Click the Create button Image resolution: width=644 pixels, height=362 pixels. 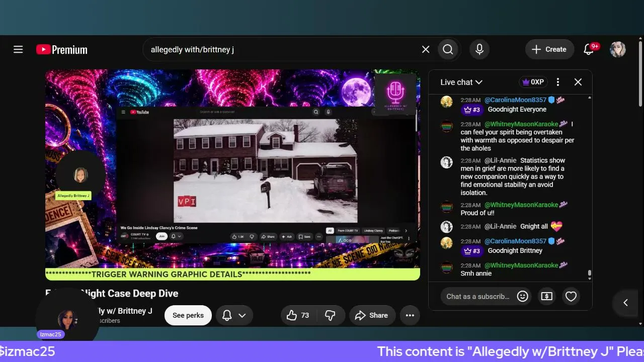tap(549, 49)
